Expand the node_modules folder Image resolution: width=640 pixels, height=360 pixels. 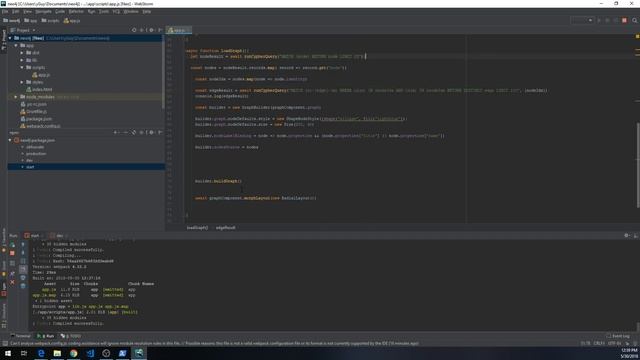click(16, 97)
